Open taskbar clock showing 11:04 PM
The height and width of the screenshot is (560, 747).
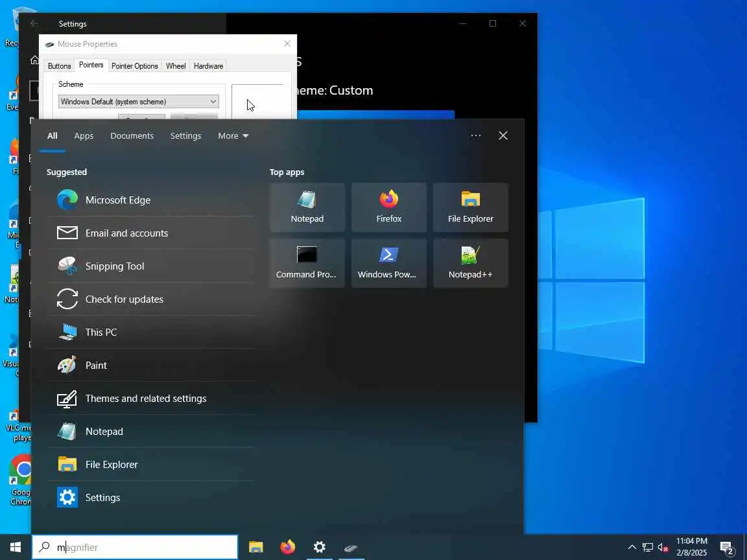[692, 547]
